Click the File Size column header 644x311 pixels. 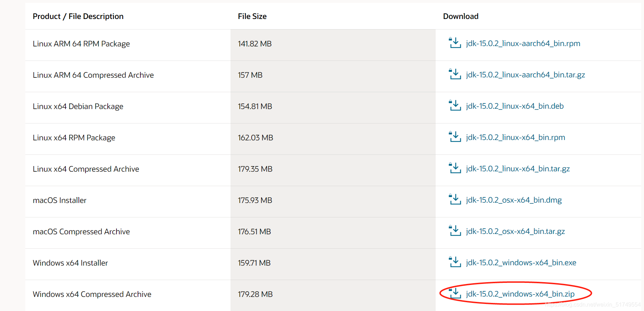coord(252,17)
